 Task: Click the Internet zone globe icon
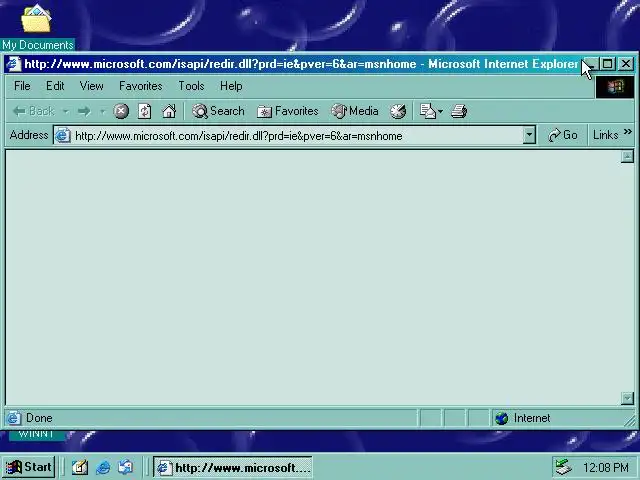point(502,418)
